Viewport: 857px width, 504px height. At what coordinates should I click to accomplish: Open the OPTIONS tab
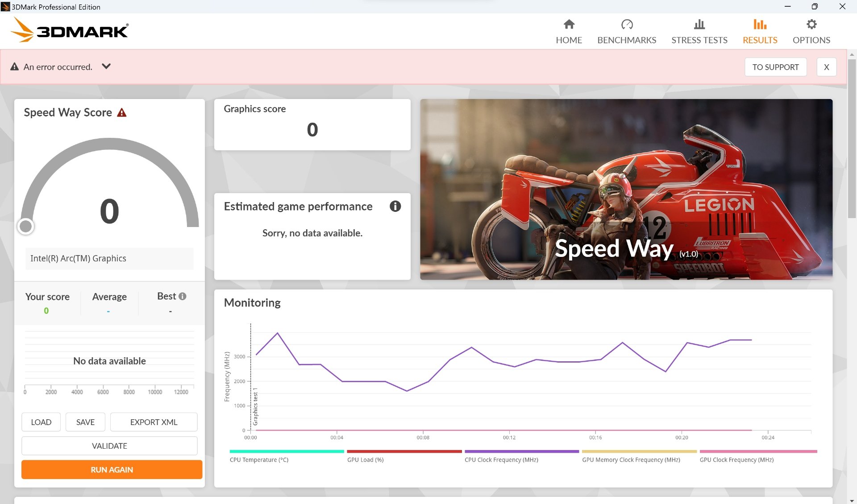(811, 31)
